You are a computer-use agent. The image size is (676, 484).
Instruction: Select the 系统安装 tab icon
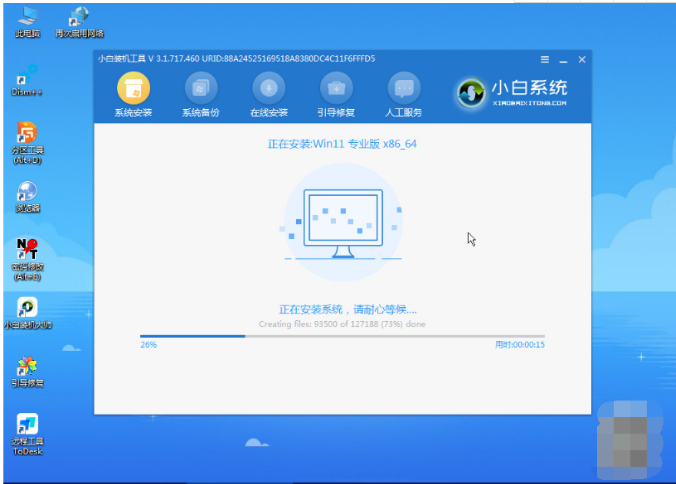tap(133, 89)
